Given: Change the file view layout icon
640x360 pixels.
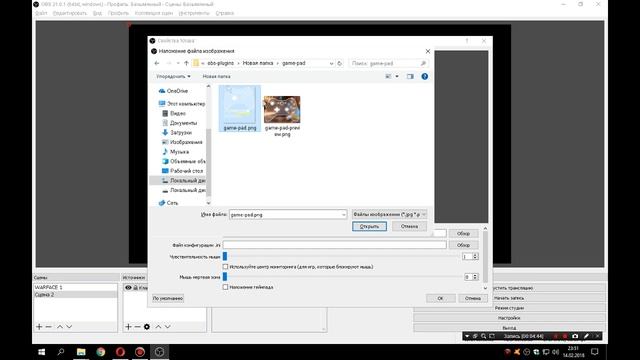Looking at the screenshot, I should 388,76.
